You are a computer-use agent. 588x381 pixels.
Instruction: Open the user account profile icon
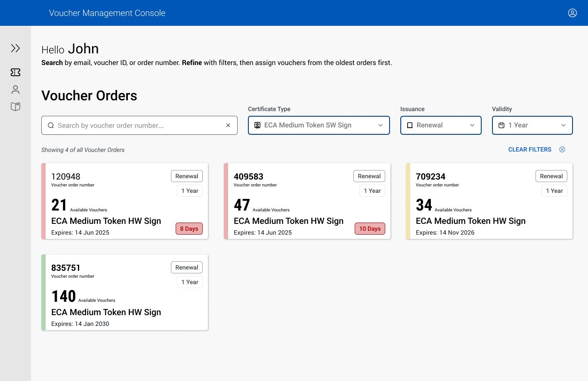pos(573,13)
